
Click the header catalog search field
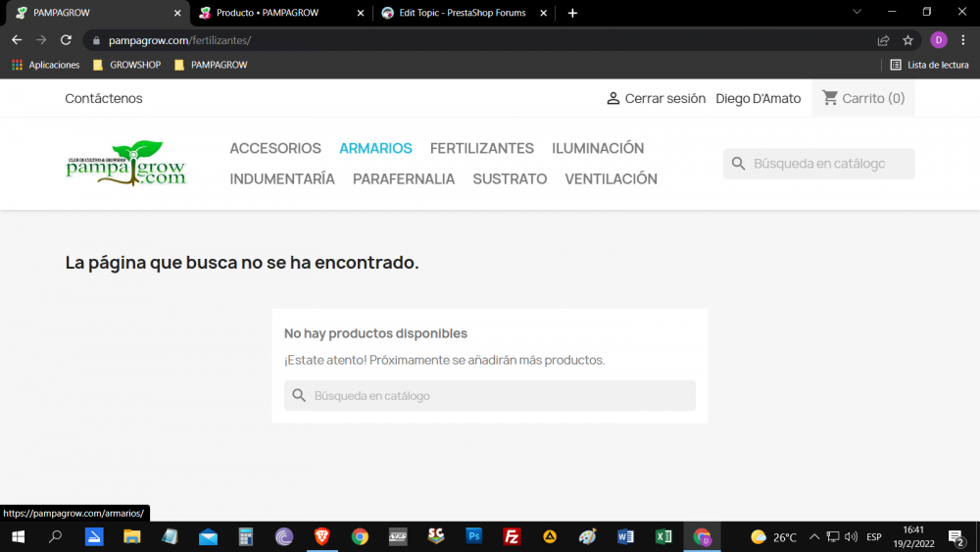[818, 163]
